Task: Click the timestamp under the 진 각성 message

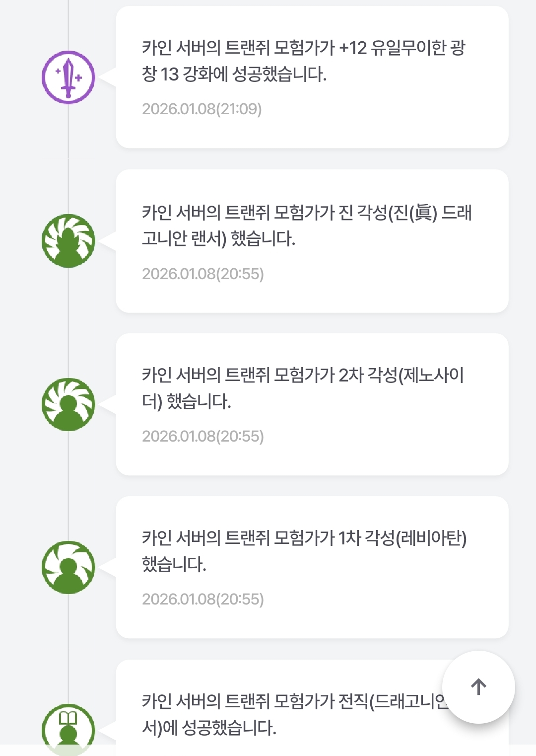Action: coord(202,274)
